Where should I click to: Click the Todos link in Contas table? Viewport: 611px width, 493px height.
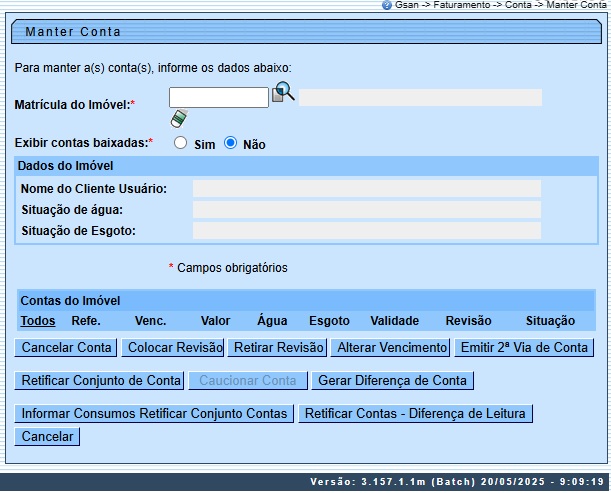pos(38,321)
